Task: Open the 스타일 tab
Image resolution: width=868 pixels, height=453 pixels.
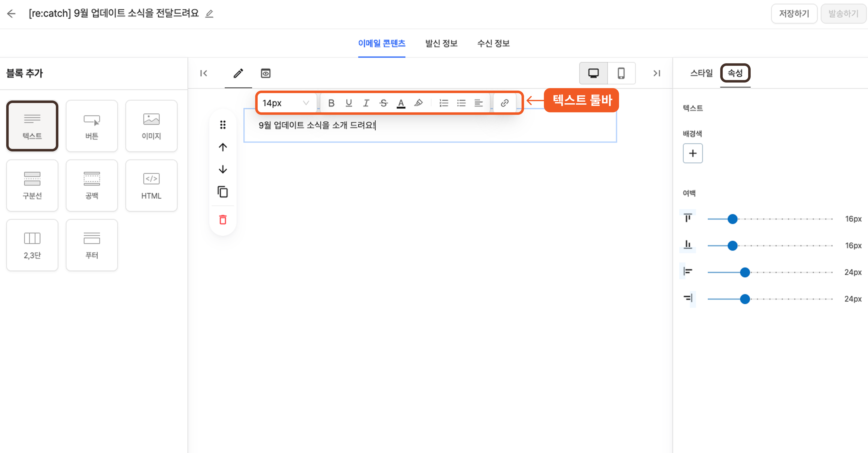Action: coord(701,73)
